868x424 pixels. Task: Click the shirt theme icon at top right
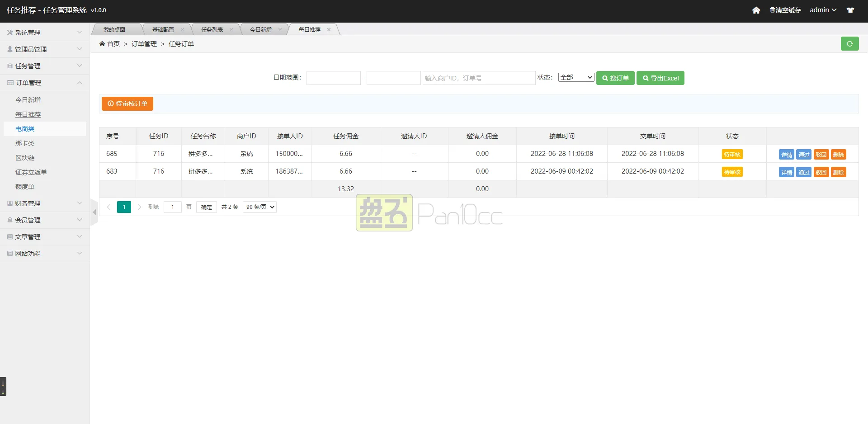(x=850, y=10)
